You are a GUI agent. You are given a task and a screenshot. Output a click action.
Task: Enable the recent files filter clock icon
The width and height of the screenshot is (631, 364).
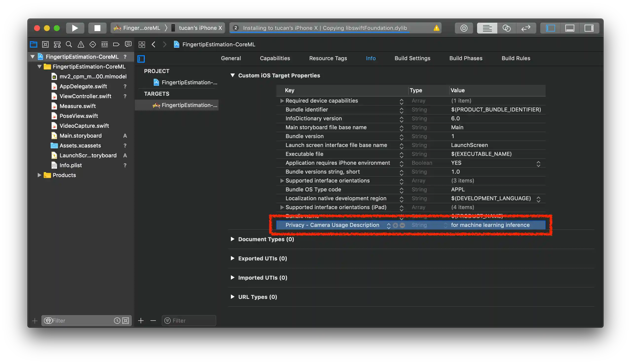[117, 321]
